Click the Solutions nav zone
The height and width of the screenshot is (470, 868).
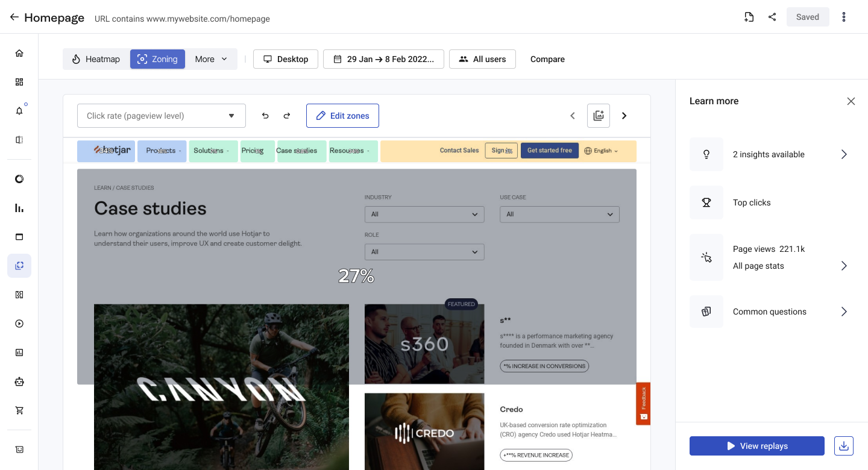(213, 151)
